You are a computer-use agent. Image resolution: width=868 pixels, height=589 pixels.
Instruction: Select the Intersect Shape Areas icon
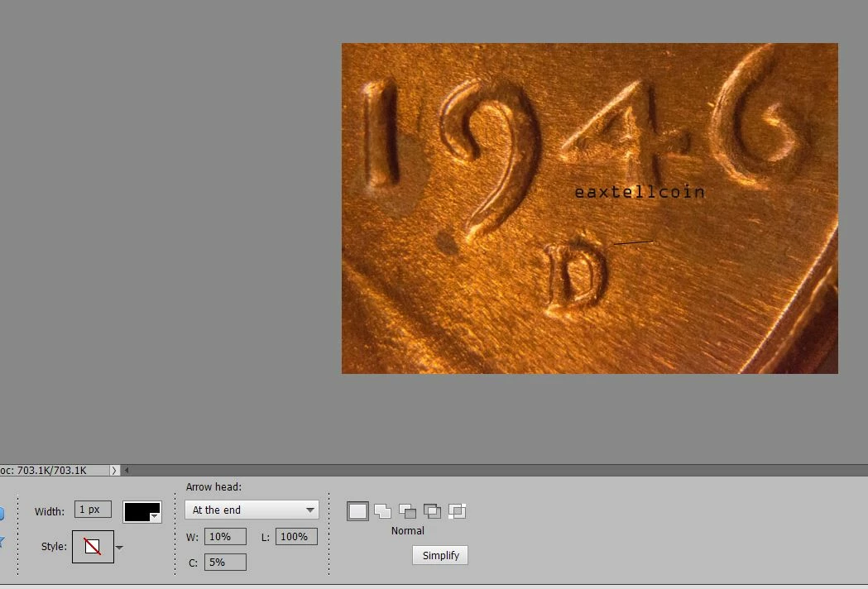432,511
